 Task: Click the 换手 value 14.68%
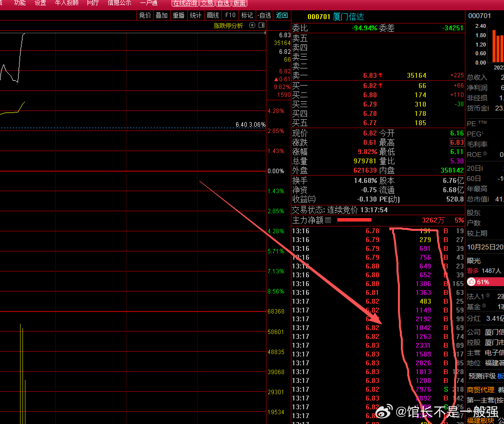366,180
